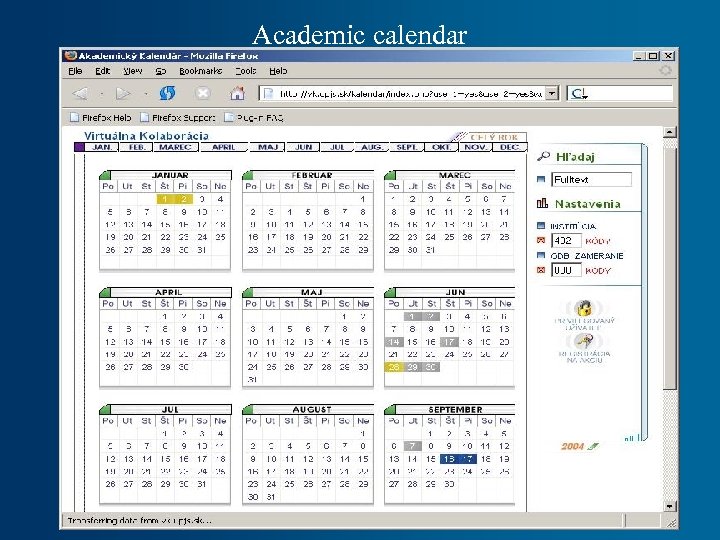The height and width of the screenshot is (540, 720).
Task: Click the browser address URL field
Action: coord(410,94)
